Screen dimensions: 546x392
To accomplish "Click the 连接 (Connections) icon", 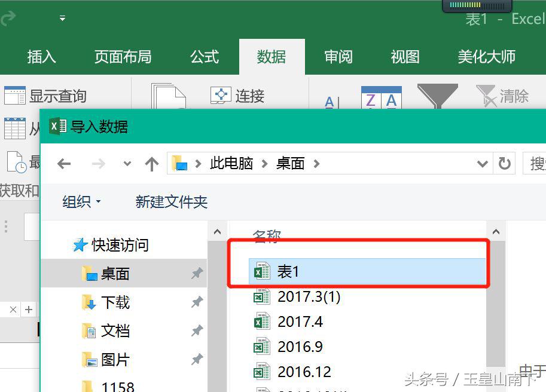I will [220, 94].
